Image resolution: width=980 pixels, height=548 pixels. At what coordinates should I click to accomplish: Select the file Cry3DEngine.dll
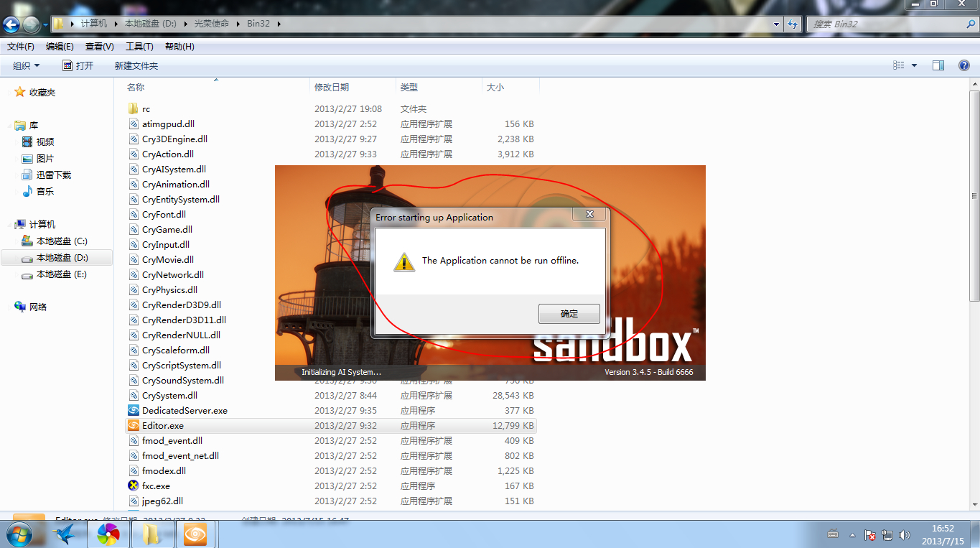click(x=174, y=139)
